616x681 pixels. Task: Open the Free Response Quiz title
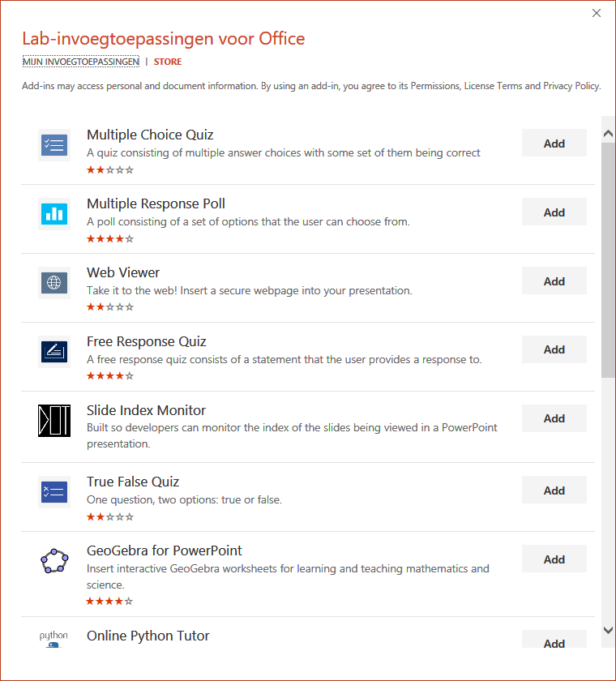147,341
